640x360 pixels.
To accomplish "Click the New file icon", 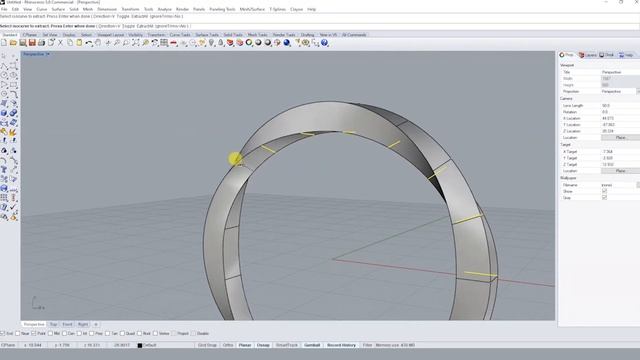I will [x=4, y=43].
